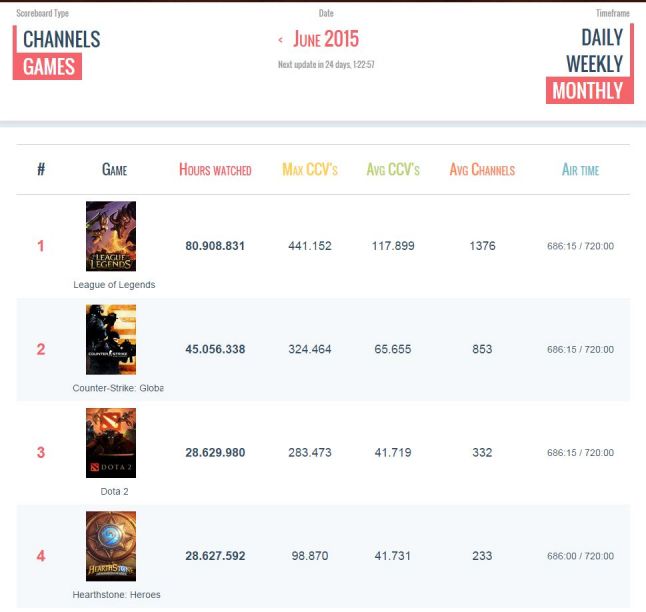This screenshot has height=612, width=646.
Task: Open the Counter-Strike cover art thumbnail
Action: click(111, 339)
